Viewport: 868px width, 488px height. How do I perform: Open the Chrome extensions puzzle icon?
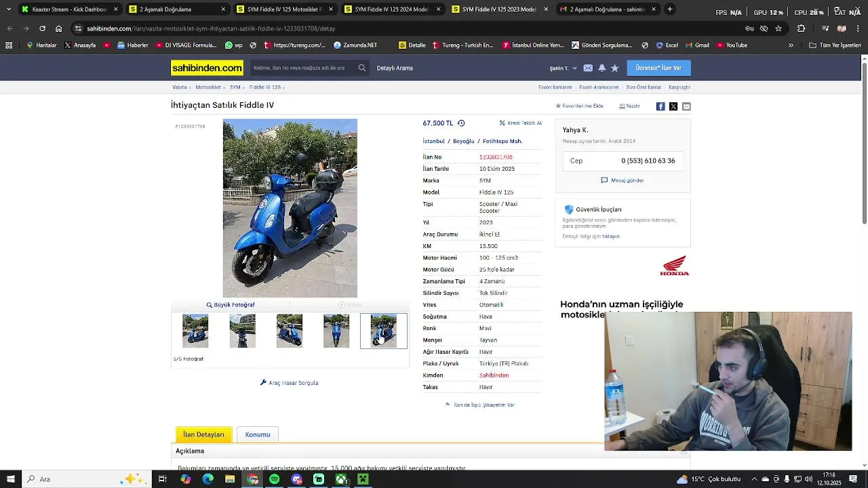(801, 28)
